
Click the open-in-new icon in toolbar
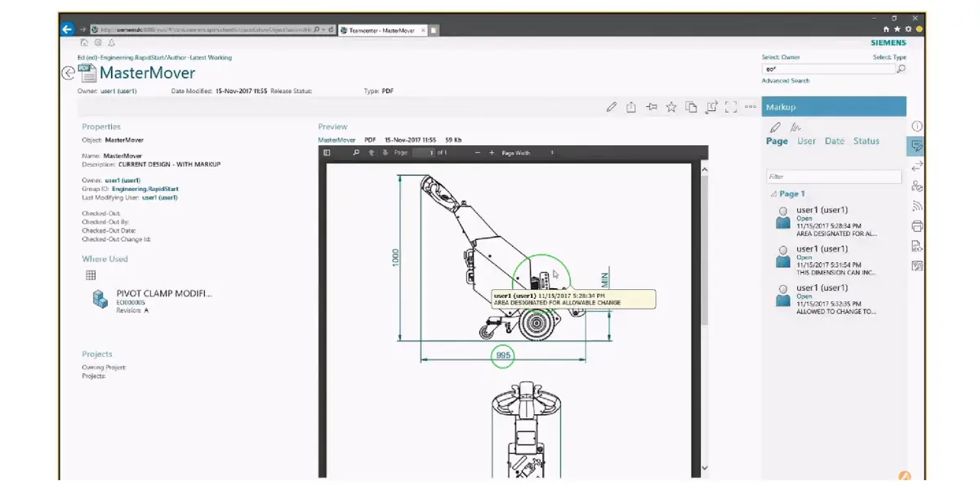click(711, 107)
